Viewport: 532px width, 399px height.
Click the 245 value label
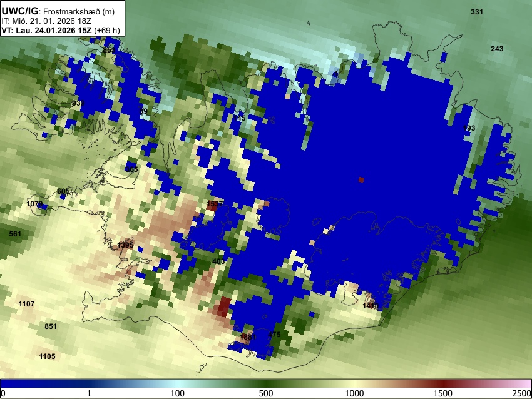pos(239,118)
